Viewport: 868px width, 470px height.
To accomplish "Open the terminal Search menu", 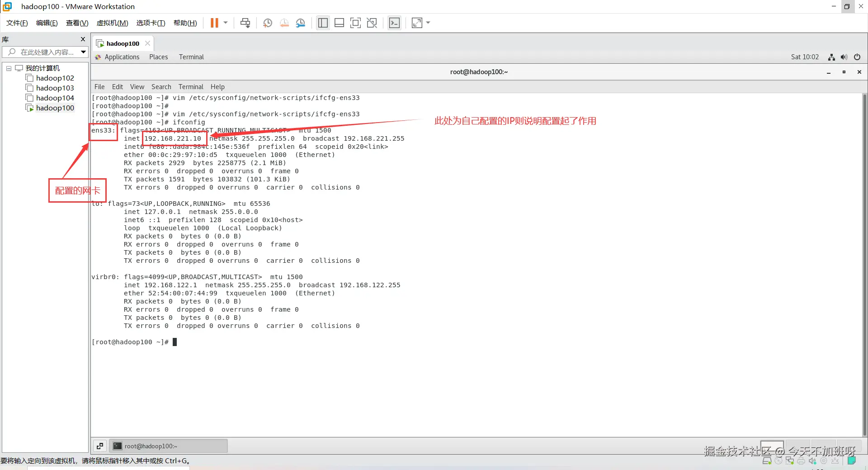I will [x=161, y=87].
